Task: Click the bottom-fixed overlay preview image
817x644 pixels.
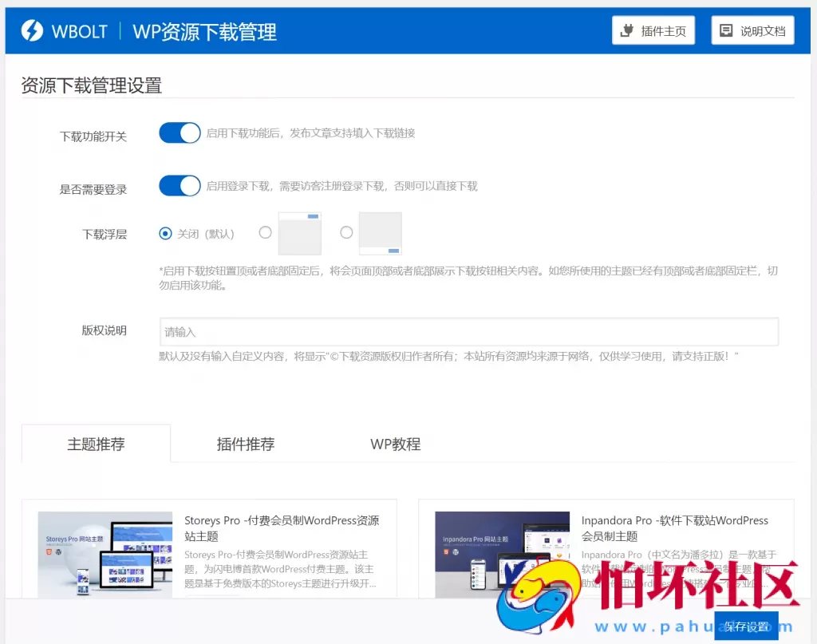Action: pyautogui.click(x=381, y=232)
